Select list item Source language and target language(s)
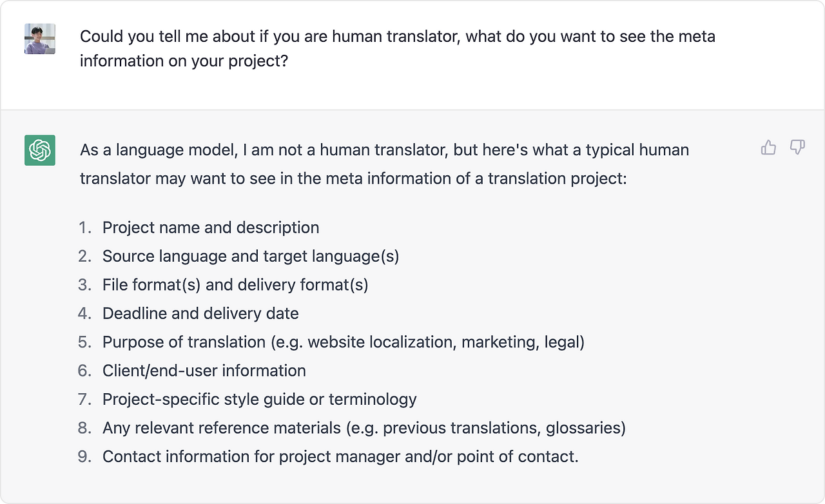825x504 pixels. click(251, 256)
